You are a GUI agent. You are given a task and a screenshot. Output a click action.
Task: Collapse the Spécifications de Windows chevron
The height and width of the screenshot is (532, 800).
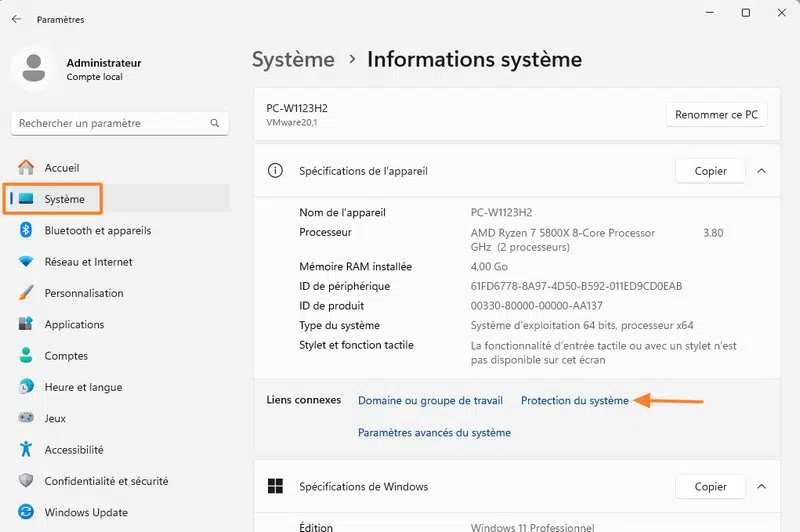[x=762, y=487]
